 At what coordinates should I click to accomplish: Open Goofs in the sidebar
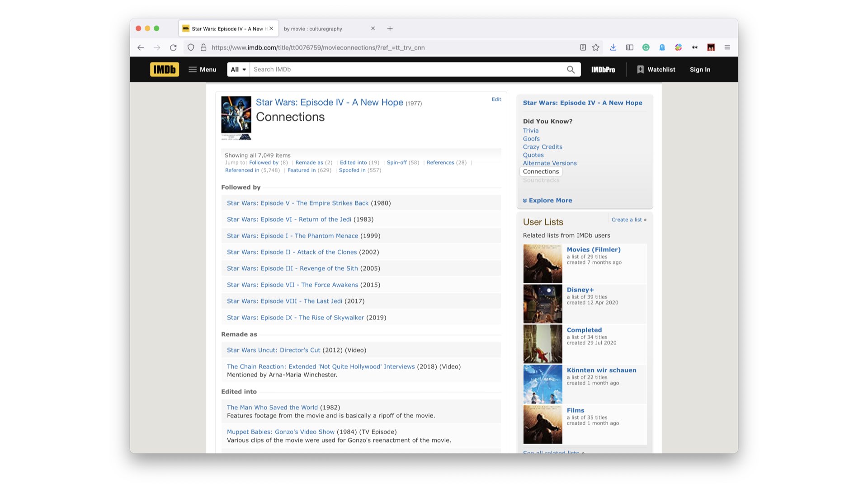click(531, 139)
